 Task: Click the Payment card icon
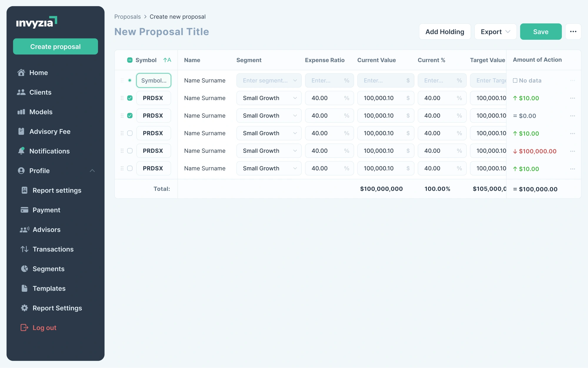point(24,210)
